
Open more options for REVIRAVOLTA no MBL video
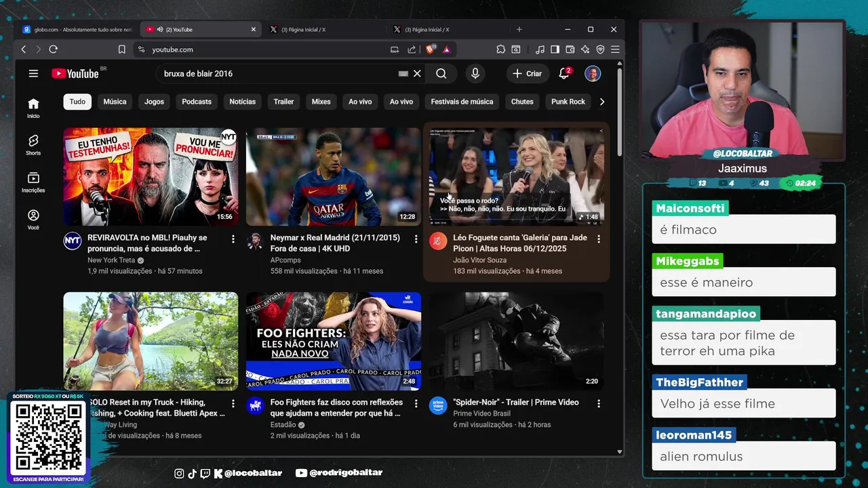pos(233,239)
